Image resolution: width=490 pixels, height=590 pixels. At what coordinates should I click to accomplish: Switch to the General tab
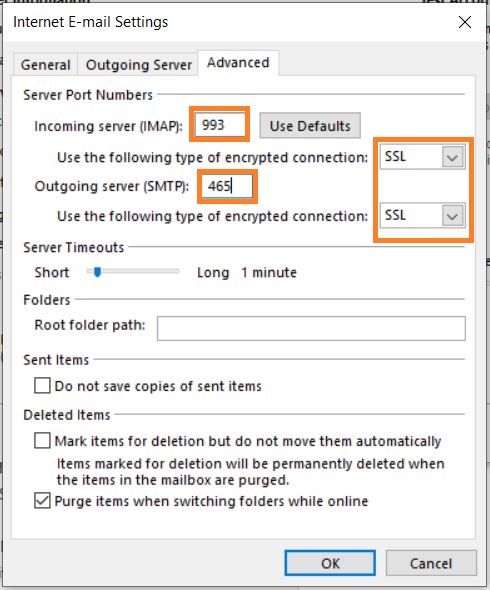[x=46, y=65]
